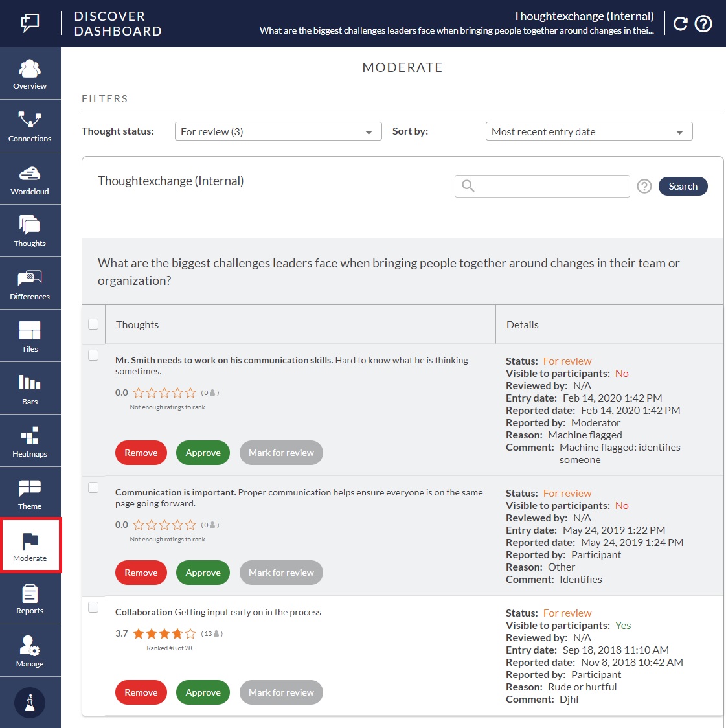
Task: Remove the Collaboration thought
Action: tap(141, 692)
